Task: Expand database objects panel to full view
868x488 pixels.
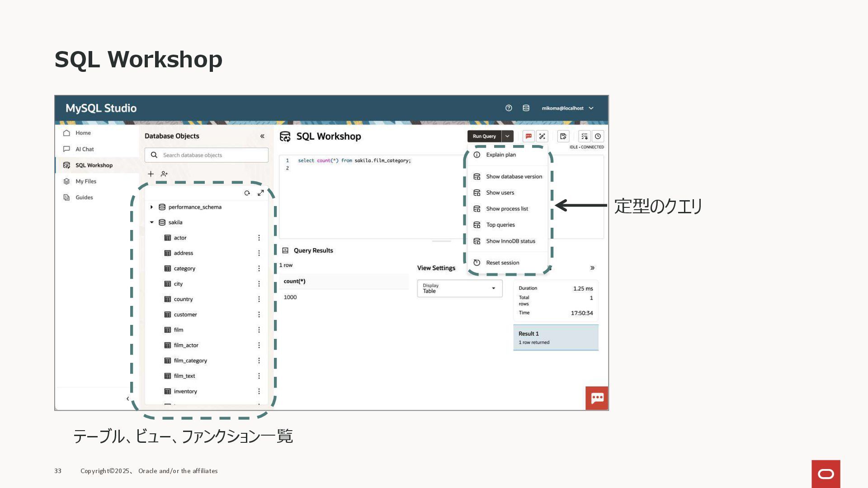Action: point(261,193)
